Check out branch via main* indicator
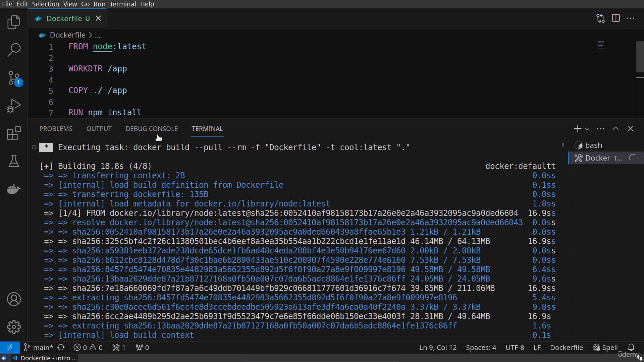The height and width of the screenshot is (362, 644). point(39,347)
